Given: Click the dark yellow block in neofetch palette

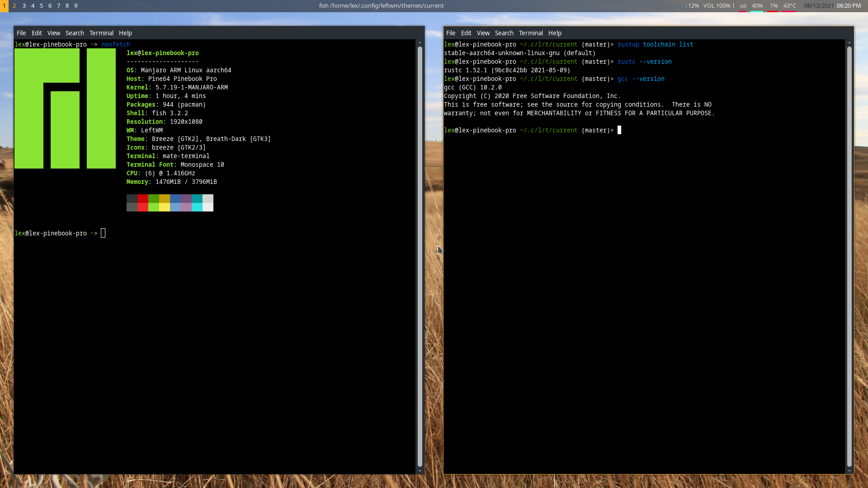Looking at the screenshot, I should point(165,199).
